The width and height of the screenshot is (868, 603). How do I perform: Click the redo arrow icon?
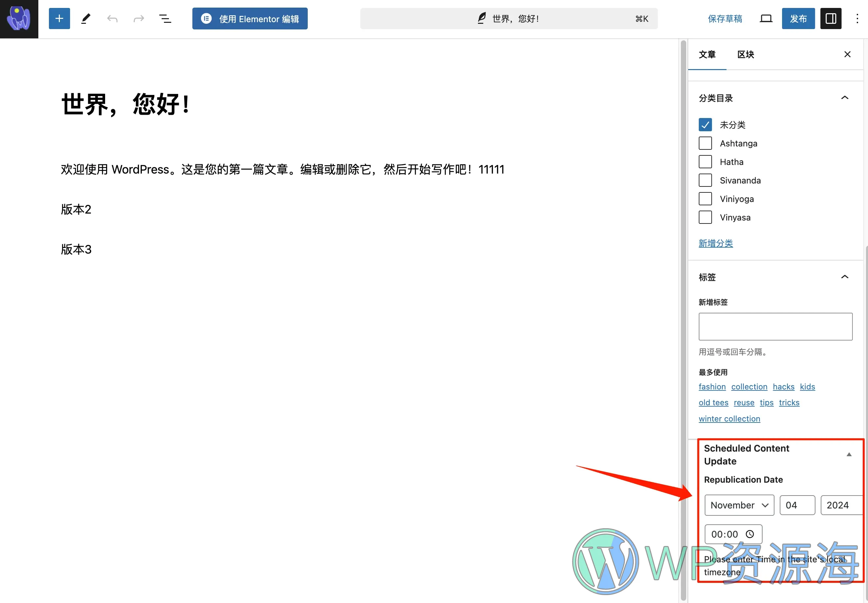point(138,19)
